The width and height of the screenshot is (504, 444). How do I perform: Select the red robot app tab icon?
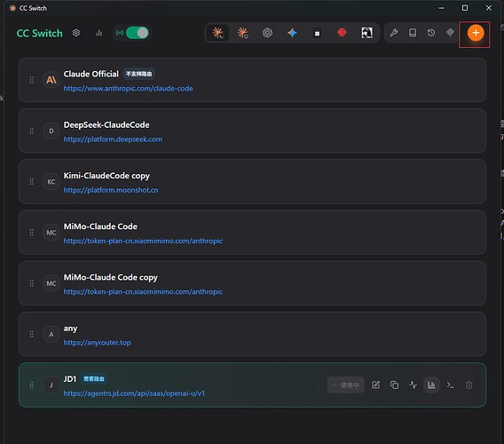click(x=342, y=33)
